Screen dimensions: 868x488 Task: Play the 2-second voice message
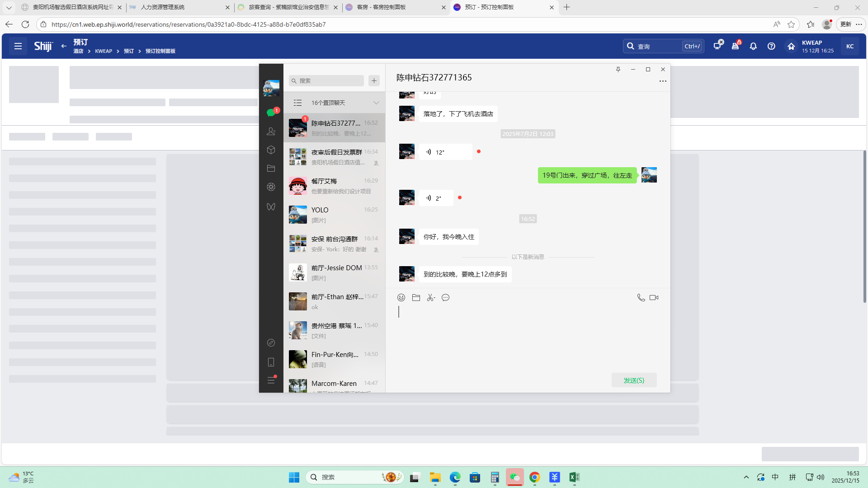(436, 198)
